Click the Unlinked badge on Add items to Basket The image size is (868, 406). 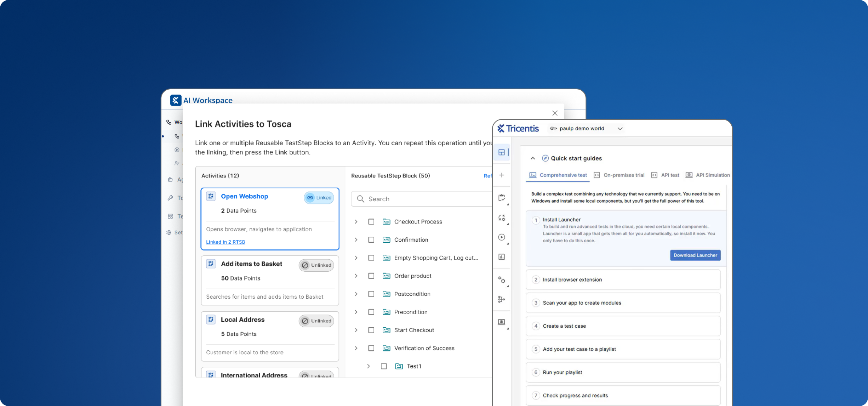[316, 265]
